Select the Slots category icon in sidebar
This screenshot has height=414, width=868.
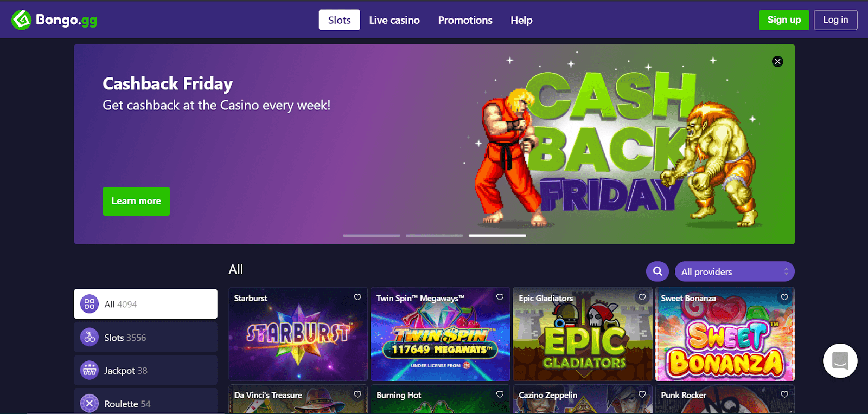90,337
